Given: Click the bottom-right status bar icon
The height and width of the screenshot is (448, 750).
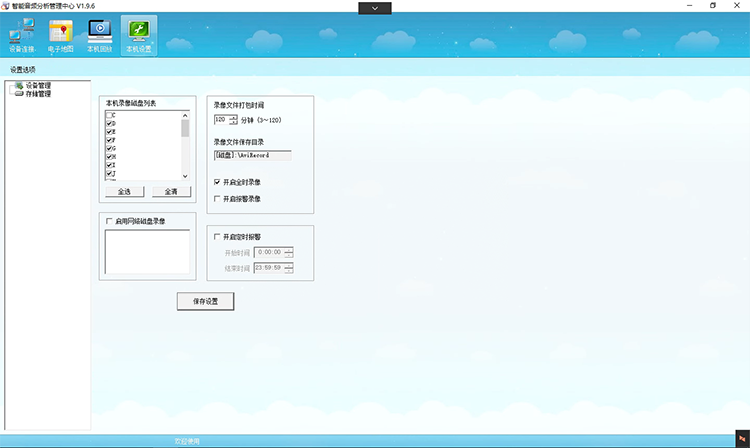Looking at the screenshot, I should [741, 440].
